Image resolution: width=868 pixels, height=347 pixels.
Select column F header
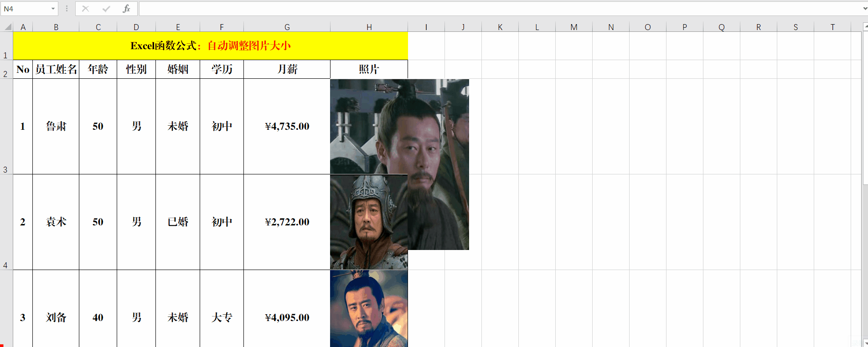pyautogui.click(x=222, y=27)
